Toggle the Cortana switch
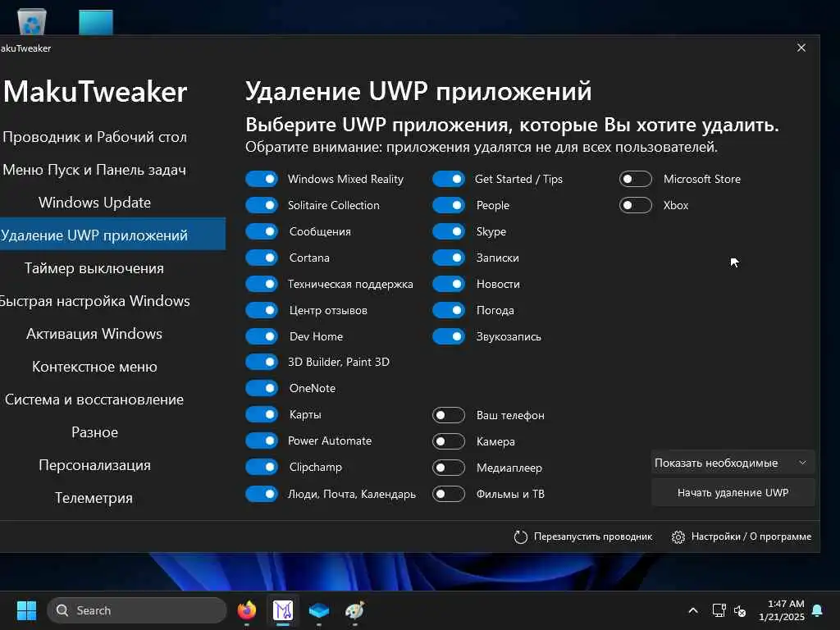Screen dimensions: 840x630 [x=262, y=258]
